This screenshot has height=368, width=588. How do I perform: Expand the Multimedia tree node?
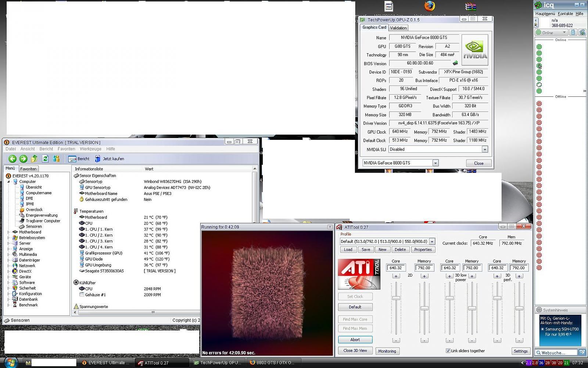point(9,254)
